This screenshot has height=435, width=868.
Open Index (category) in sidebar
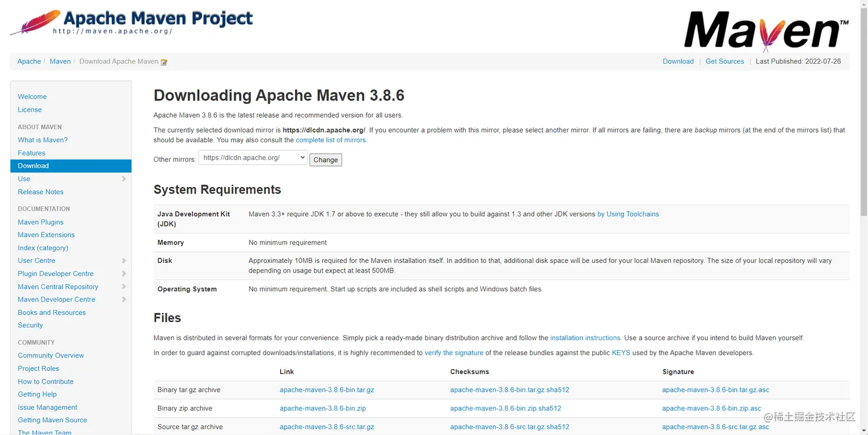click(x=43, y=248)
